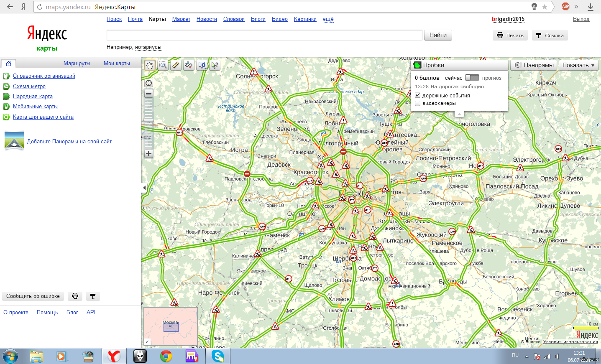Open Google Chrome from the taskbar
601x364 pixels.
(x=166, y=356)
